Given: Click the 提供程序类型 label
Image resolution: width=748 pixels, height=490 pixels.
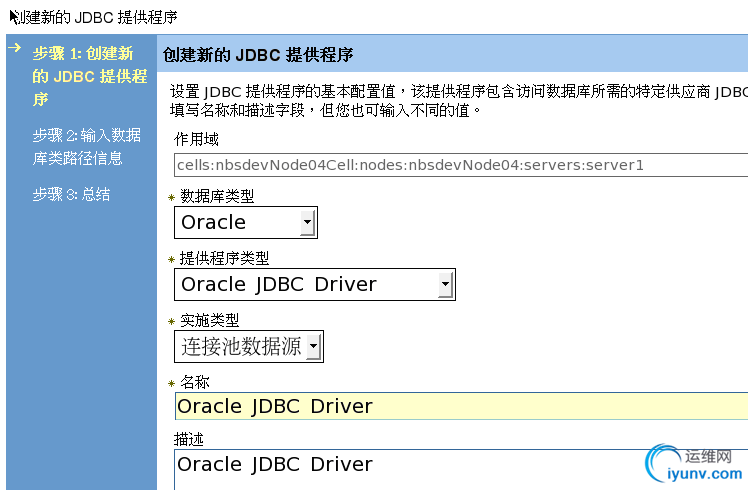Looking at the screenshot, I should coord(224,258).
